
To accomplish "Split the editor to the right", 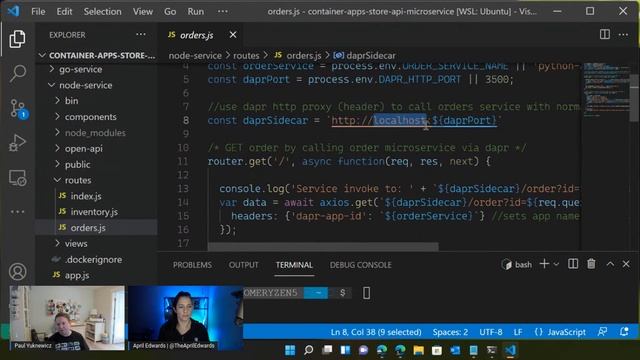I will pyautogui.click(x=605, y=35).
